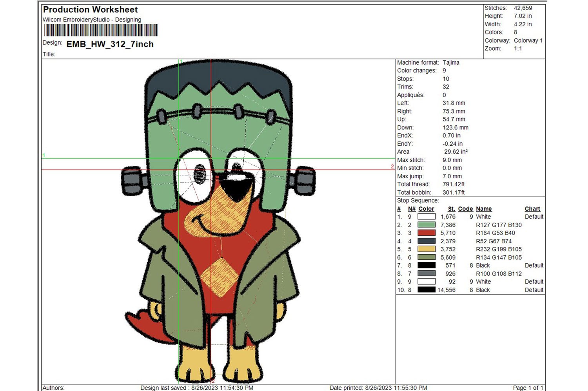Click the olive swatch R134 G147 B105

[x=426, y=257]
